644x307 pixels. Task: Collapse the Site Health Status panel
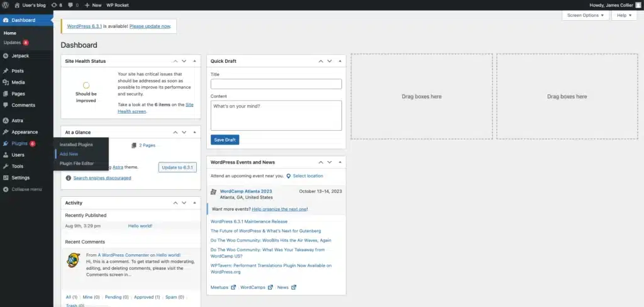coord(195,61)
